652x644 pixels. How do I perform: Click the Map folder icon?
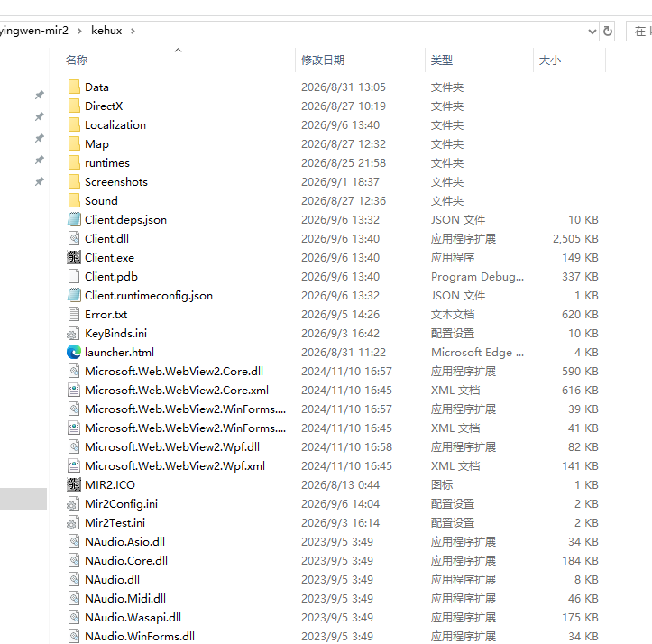pos(74,144)
